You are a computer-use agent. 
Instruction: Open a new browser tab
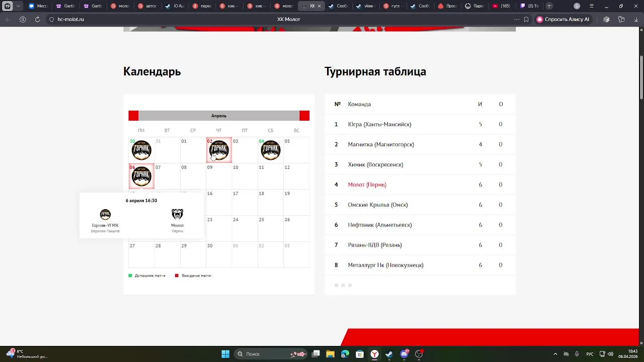pyautogui.click(x=549, y=6)
